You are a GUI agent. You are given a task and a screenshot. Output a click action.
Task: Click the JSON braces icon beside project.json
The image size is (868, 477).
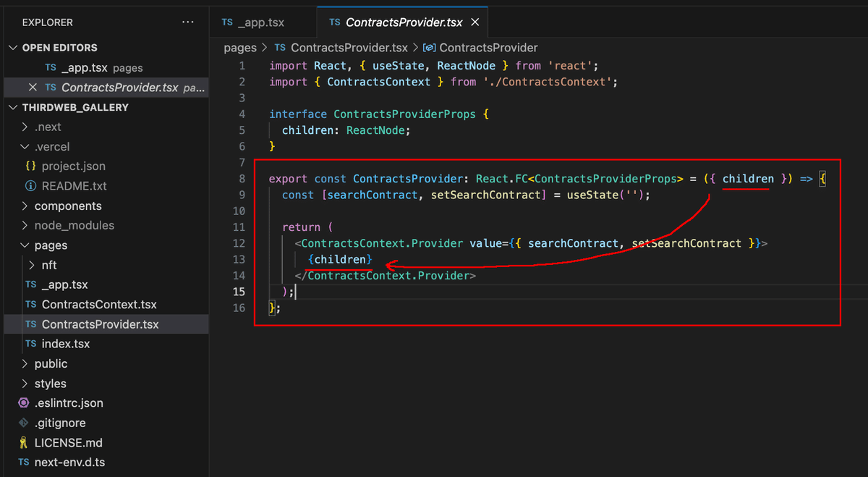click(30, 166)
